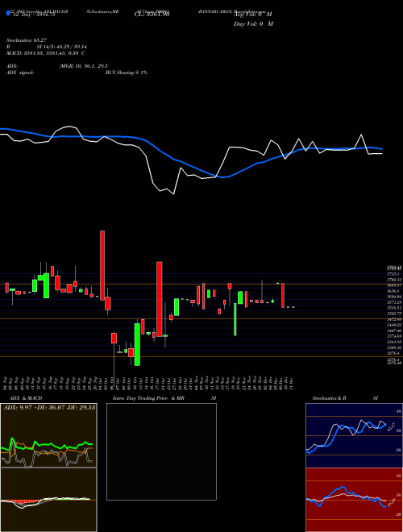Select the 'MACD: 3581.83, 3581.45, 0.38 C' line
Image resolution: width=403 pixels, height=532 pixels.
coord(45,53)
